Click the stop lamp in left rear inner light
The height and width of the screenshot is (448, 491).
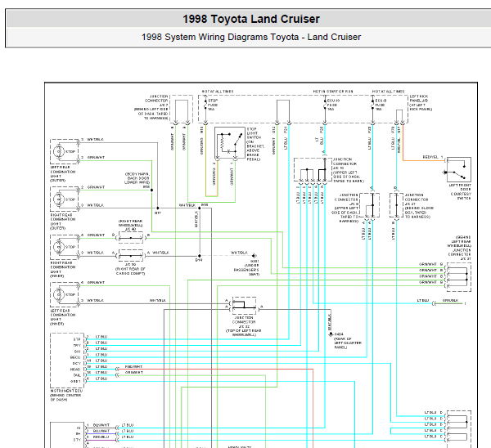[x=59, y=294]
